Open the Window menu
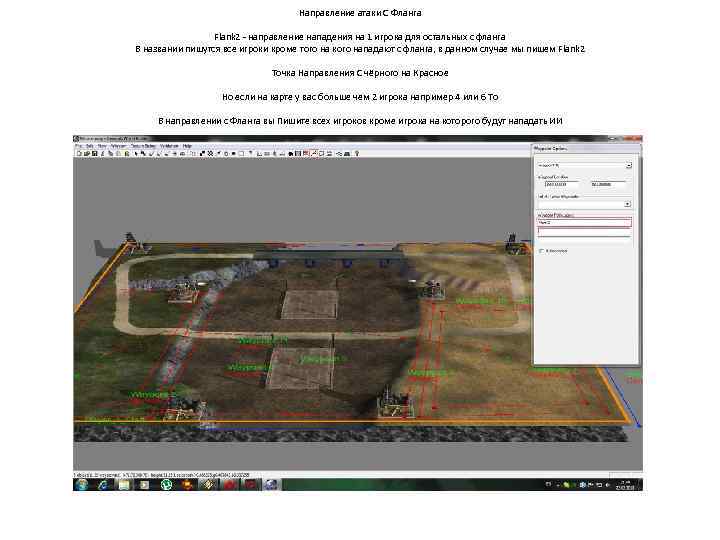The image size is (720, 540). pos(118,146)
